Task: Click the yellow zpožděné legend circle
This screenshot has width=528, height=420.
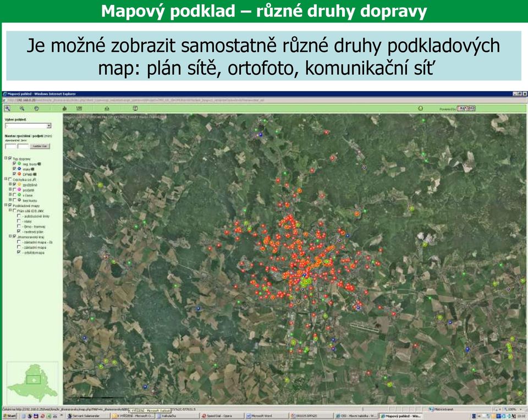Action: pyautogui.click(x=19, y=184)
